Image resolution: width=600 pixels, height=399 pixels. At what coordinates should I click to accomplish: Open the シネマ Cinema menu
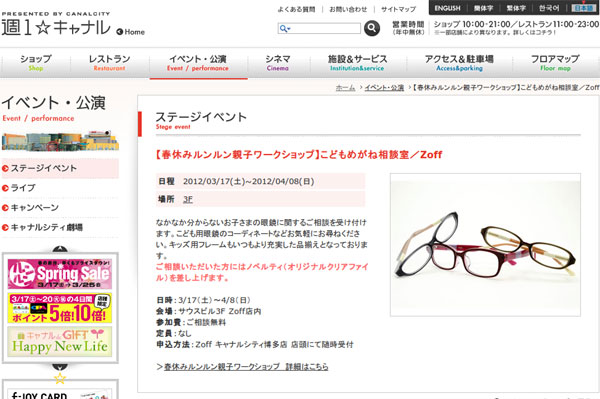pyautogui.click(x=278, y=63)
